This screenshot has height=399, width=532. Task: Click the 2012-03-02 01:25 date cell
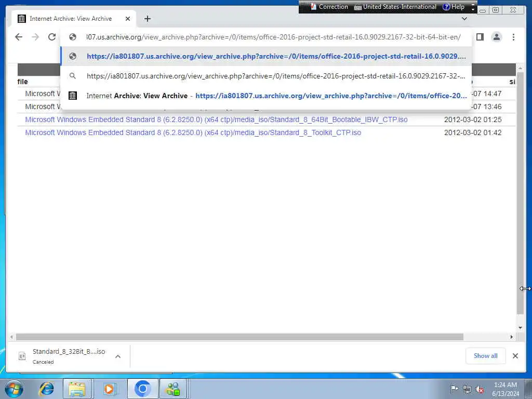click(473, 119)
